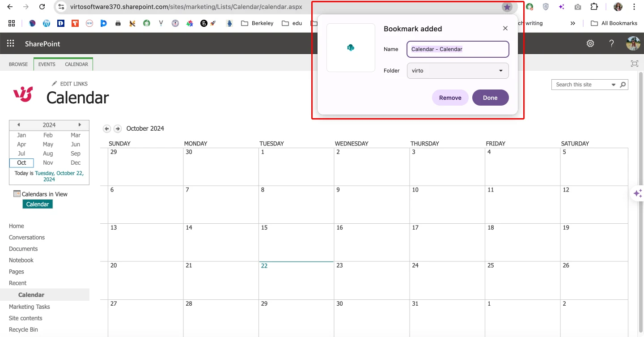Open the rocket bookmark icon
Viewport: 644px width, 337px height.
(213, 23)
